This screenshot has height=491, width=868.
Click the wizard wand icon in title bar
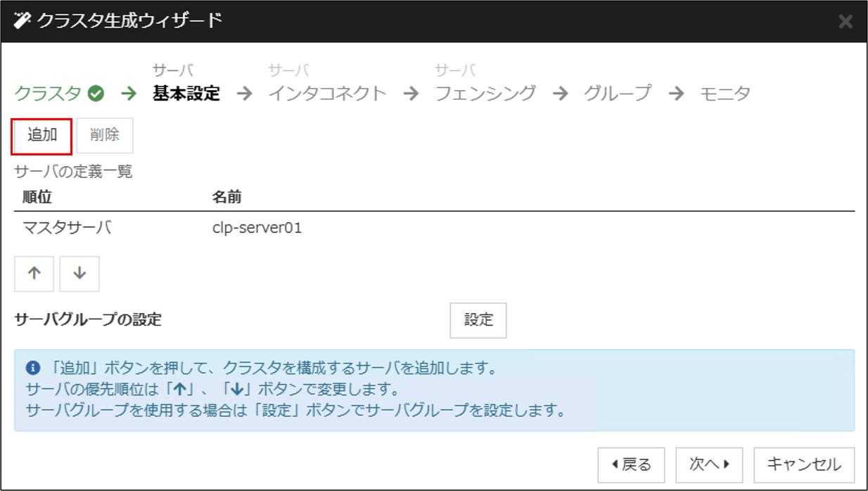pyautogui.click(x=23, y=21)
